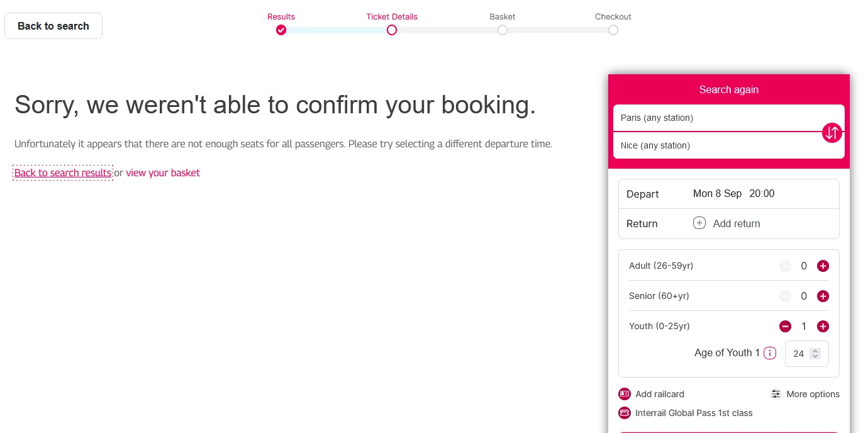
Task: Jump to the Basket step
Action: pyautogui.click(x=503, y=30)
